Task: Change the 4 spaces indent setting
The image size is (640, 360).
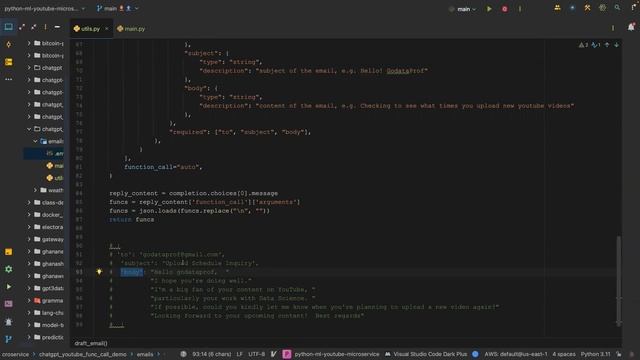Action: click(x=564, y=354)
